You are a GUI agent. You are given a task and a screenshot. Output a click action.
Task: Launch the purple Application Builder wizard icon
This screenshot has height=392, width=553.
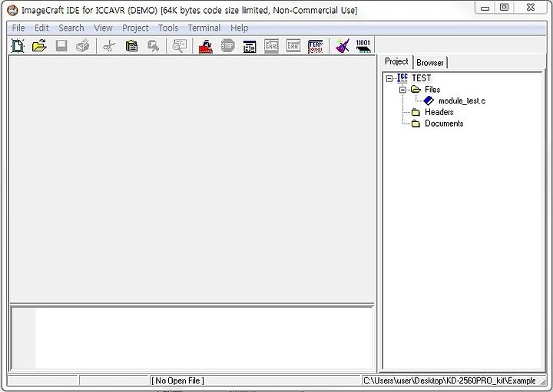(343, 46)
